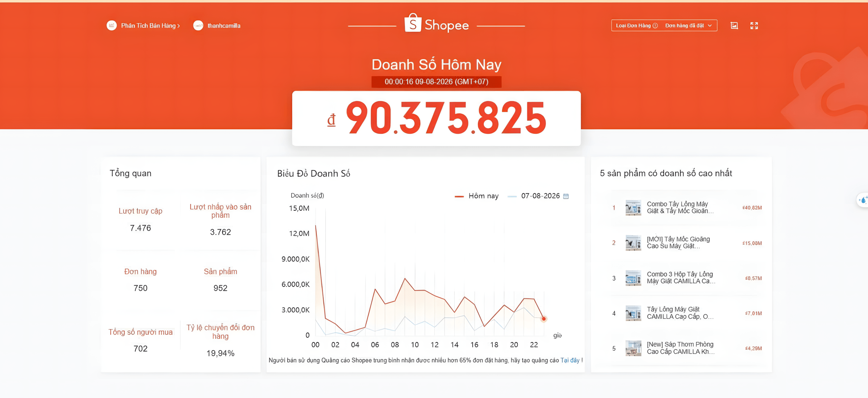Toggle the 07-08-2026 legend series
Image resolution: width=868 pixels, height=398 pixels.
tap(534, 196)
